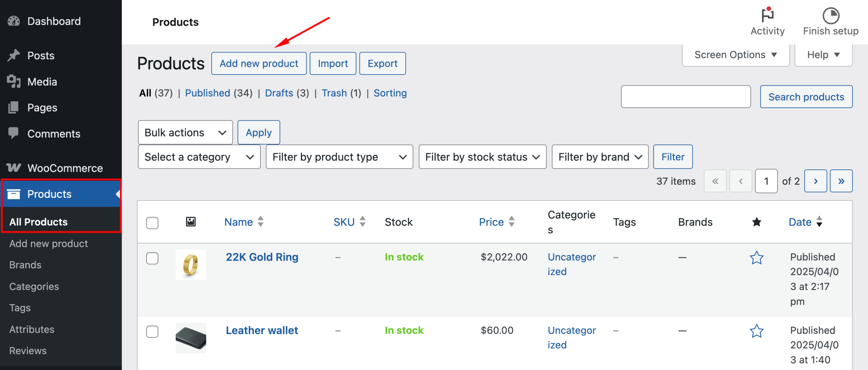Feature the 22K Gold Ring star icon
The width and height of the screenshot is (868, 370).
coord(756,258)
